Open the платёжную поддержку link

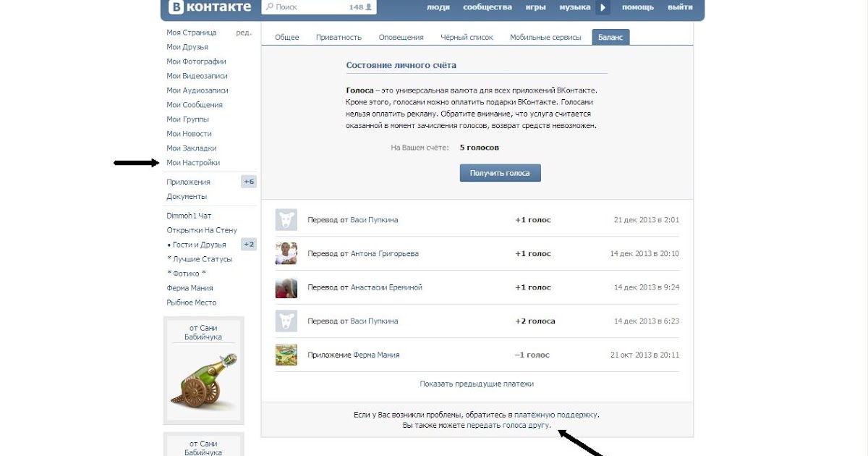point(556,415)
